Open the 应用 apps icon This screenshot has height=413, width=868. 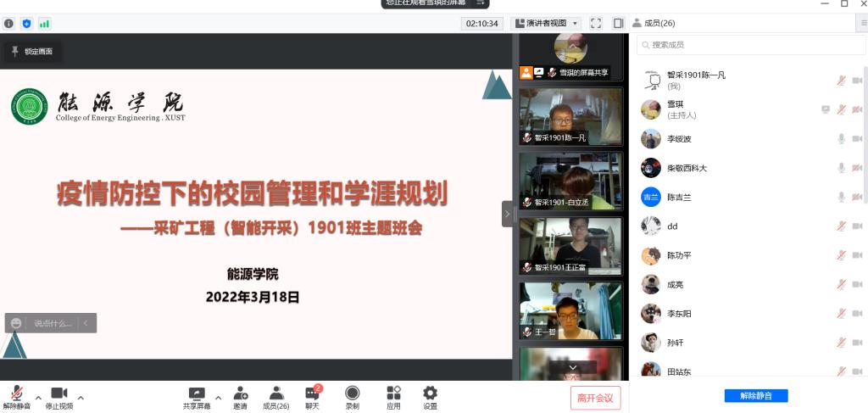pyautogui.click(x=393, y=393)
